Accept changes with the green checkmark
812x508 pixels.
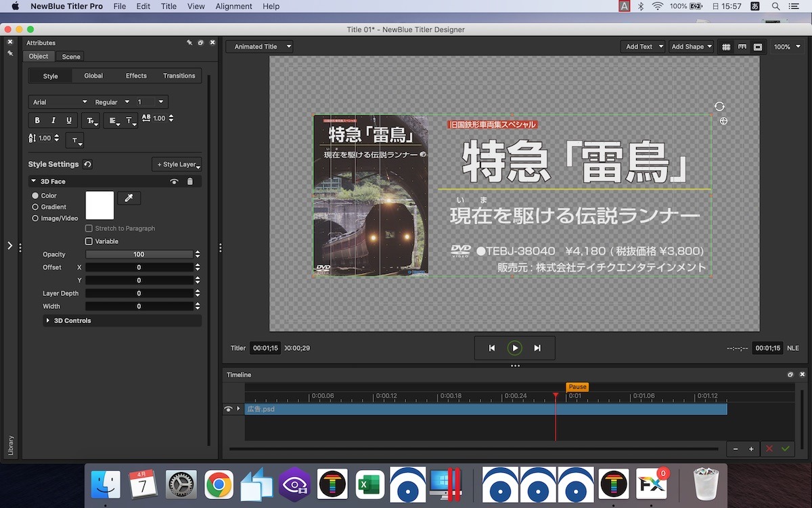pos(786,449)
